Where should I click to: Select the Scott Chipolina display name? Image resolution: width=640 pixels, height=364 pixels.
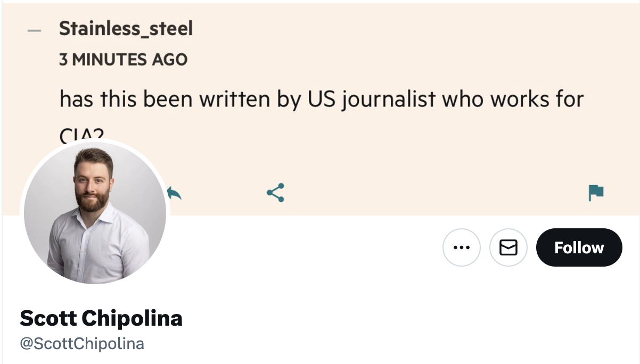click(101, 318)
